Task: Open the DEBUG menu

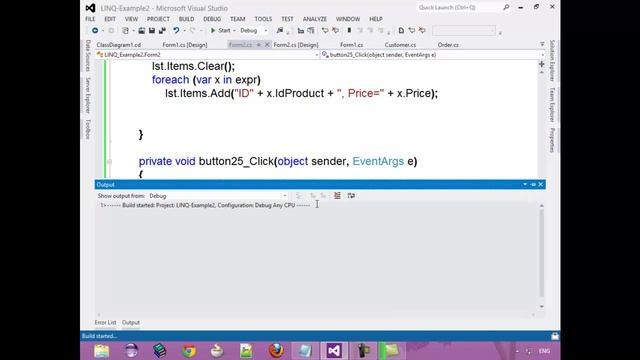Action: tap(212, 19)
